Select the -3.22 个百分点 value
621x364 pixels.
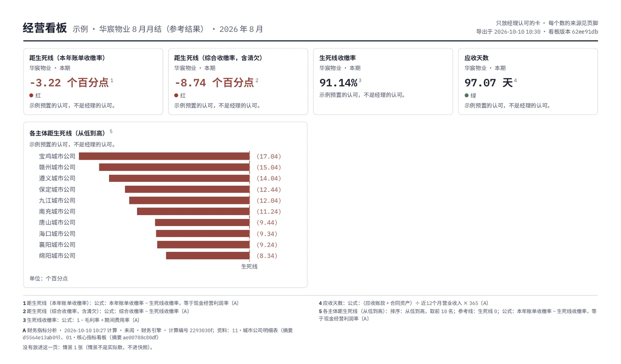[x=69, y=83]
